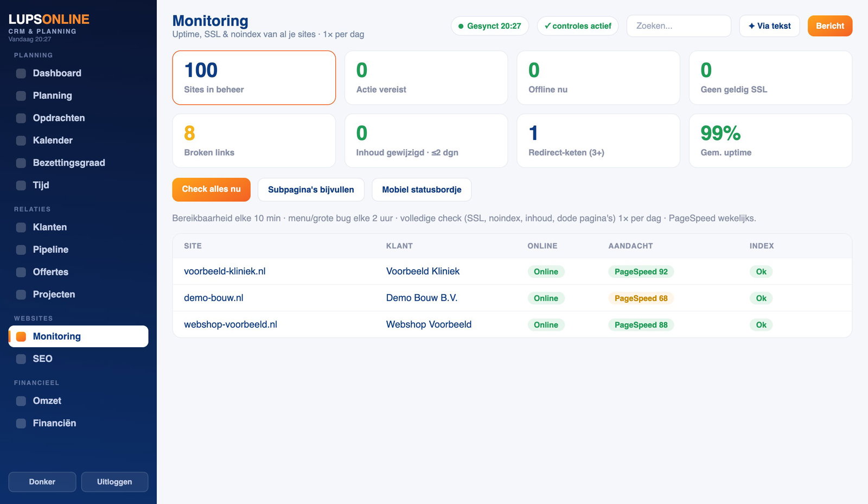Click the Via tekst button
Screen dimensions: 868x504
pyautogui.click(x=769, y=26)
